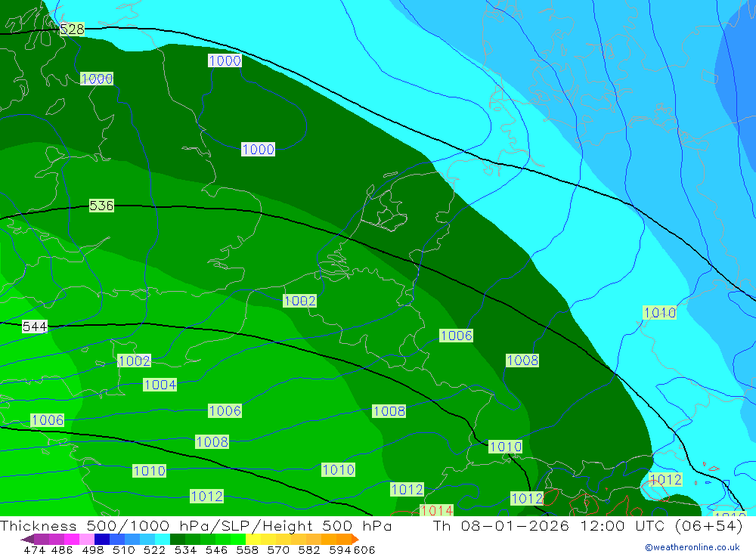Screen dimensions: 756x554
Task: Click the 1000 label beside the 528 label
Action: click(x=97, y=79)
